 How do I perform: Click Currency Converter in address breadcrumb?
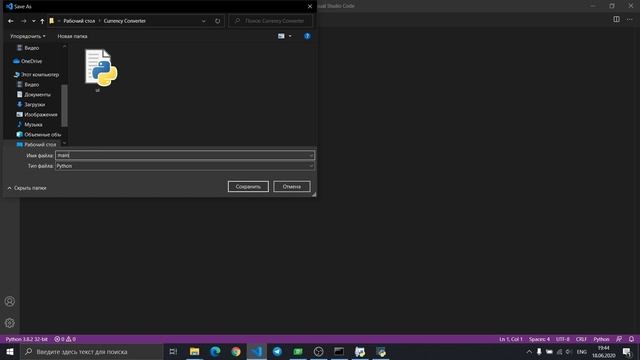(x=124, y=21)
